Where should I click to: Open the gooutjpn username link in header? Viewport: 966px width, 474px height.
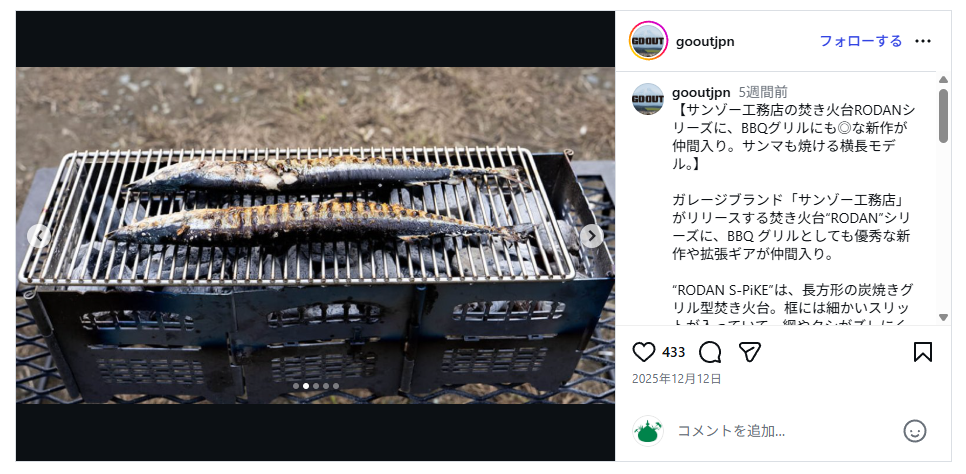pos(705,41)
